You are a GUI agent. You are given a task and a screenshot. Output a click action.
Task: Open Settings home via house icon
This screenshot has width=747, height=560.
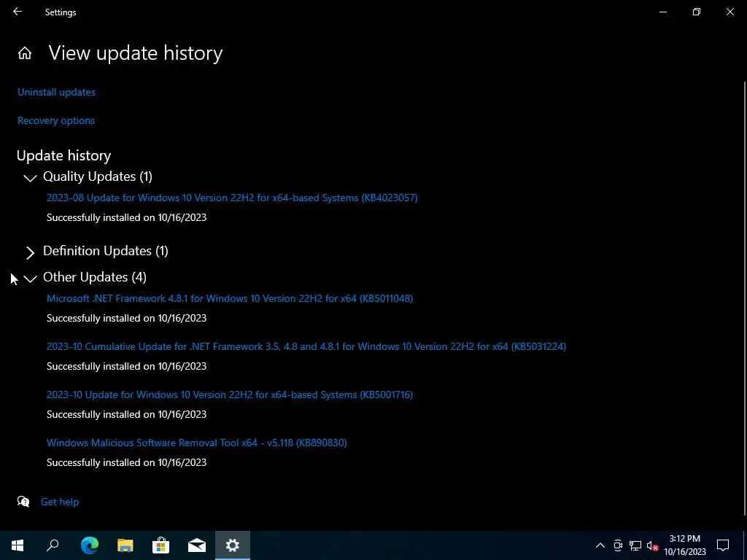pyautogui.click(x=25, y=52)
